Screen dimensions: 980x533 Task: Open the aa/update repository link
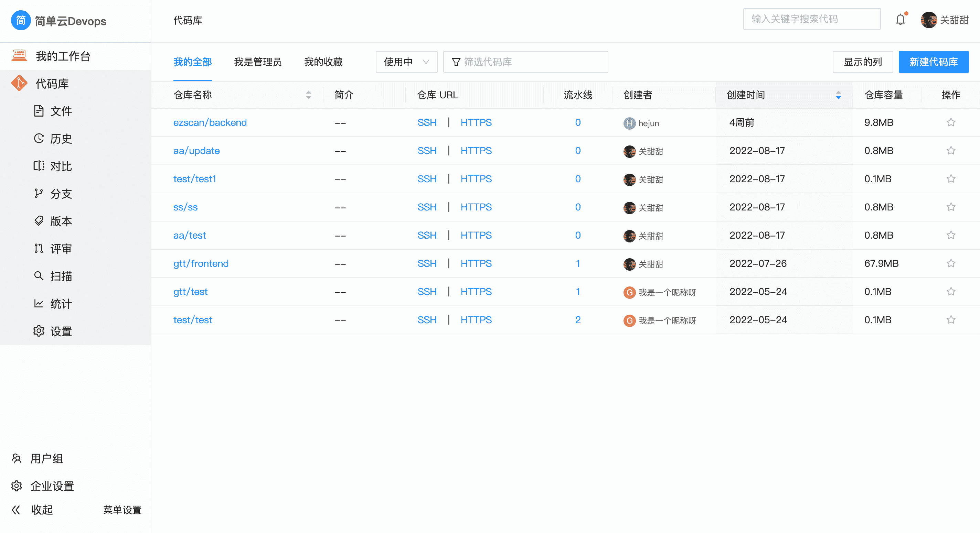196,151
